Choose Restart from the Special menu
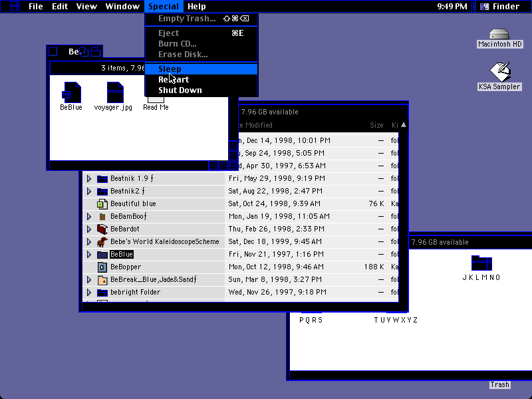The height and width of the screenshot is (399, 532). point(201,80)
